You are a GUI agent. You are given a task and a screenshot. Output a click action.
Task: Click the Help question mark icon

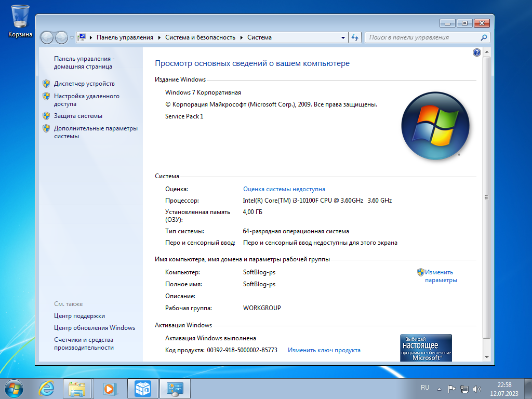tap(477, 52)
